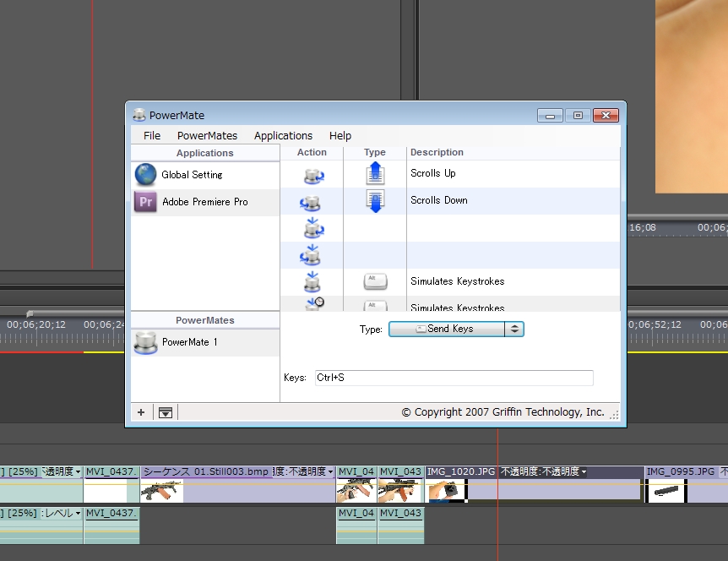The height and width of the screenshot is (561, 728).
Task: Select MVI_04 audio clip in timeline
Action: point(356,525)
